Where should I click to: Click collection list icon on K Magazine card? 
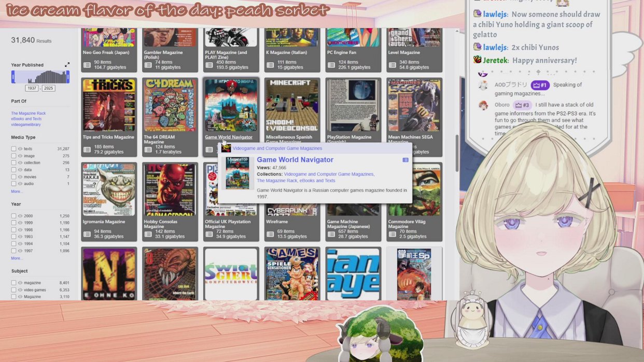pos(271,65)
